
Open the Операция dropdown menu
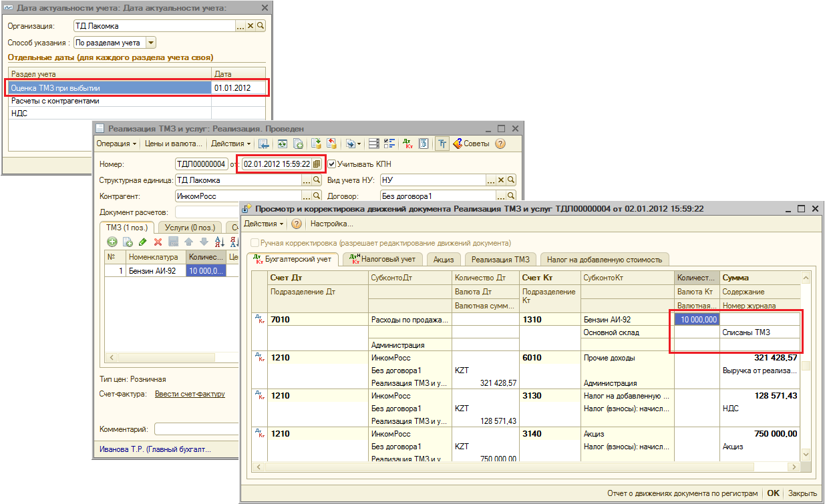(x=116, y=144)
